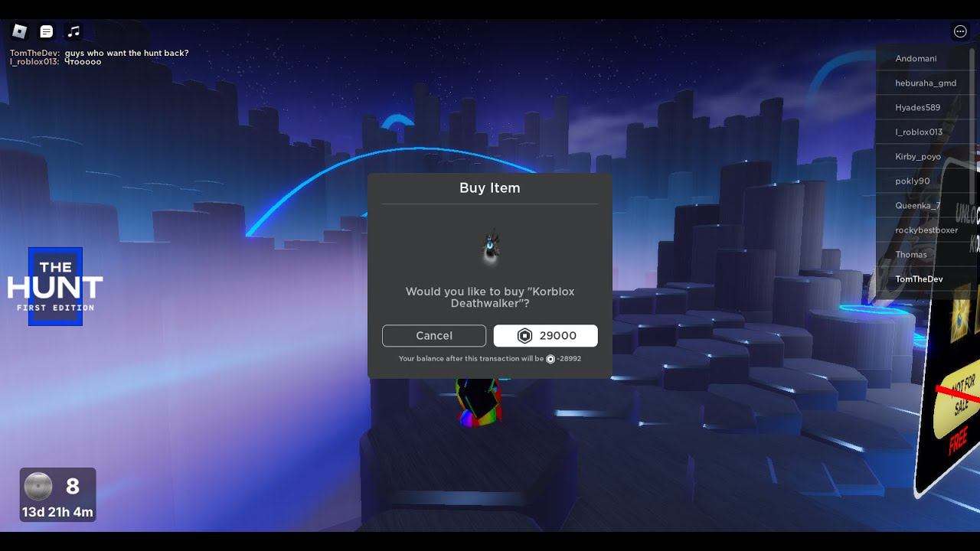Toggle the chat window icon
The image size is (980, 551).
(47, 31)
